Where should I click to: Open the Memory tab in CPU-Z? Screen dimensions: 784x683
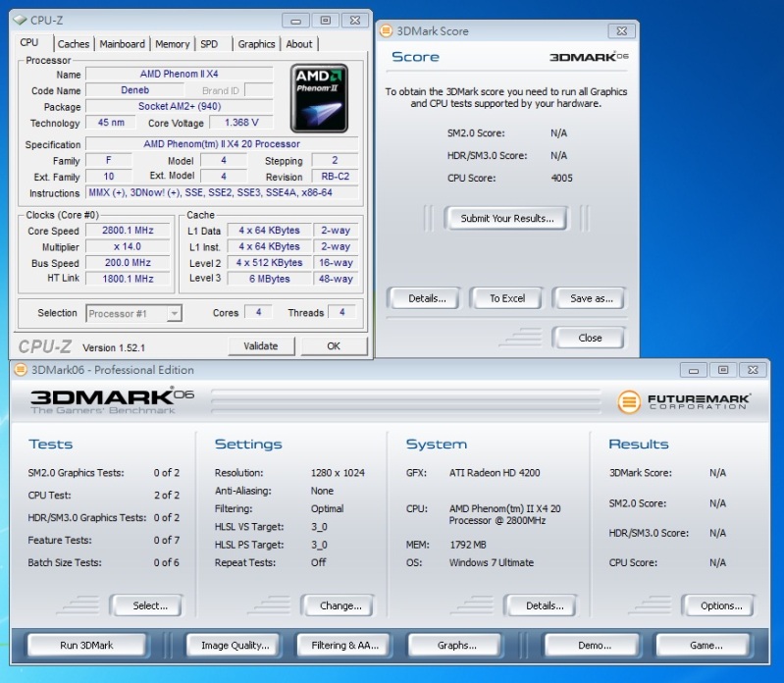172,44
